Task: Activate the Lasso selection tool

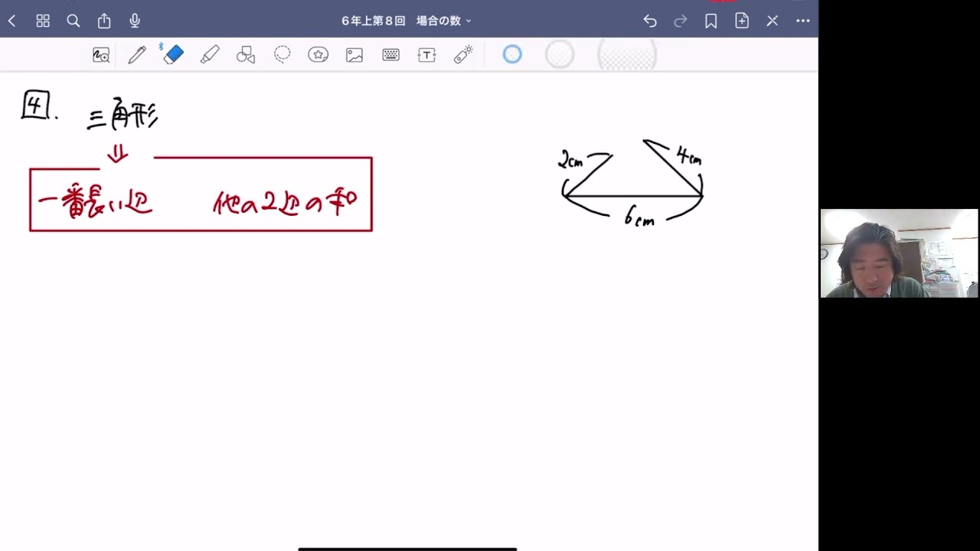Action: [282, 54]
